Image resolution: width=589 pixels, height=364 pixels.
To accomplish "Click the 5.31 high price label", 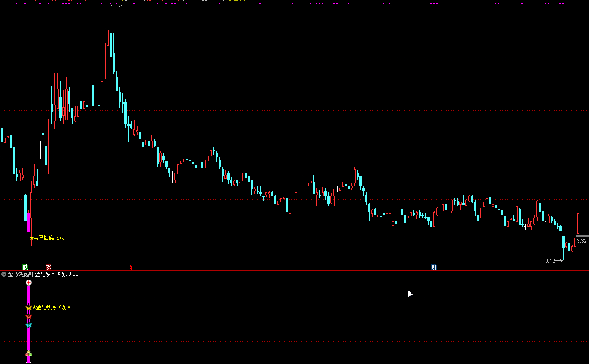I will point(118,7).
